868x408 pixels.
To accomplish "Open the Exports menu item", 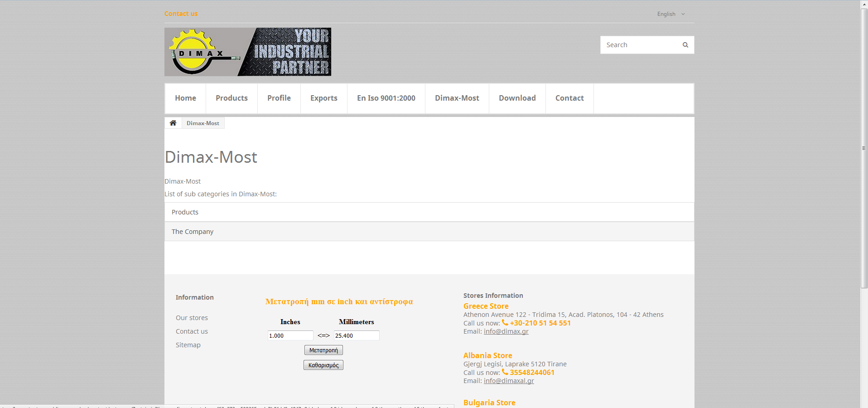I will click(x=324, y=98).
